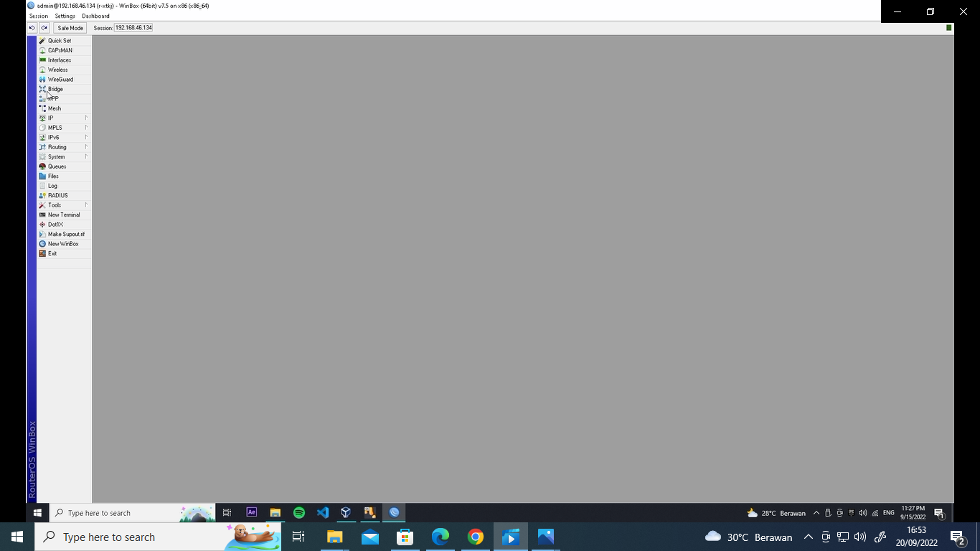This screenshot has width=980, height=551.
Task: Open Microsoft Store from the outer taskbar
Action: point(405,537)
